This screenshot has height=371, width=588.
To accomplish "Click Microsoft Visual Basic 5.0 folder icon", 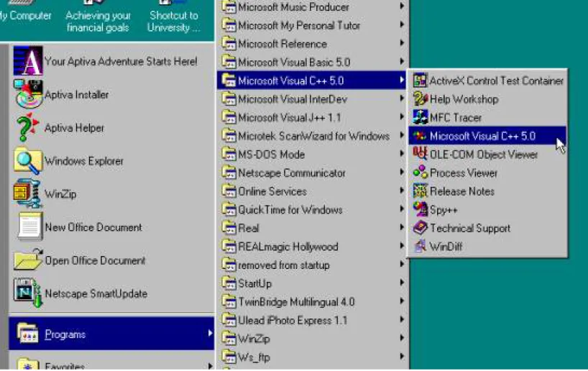I will (229, 62).
